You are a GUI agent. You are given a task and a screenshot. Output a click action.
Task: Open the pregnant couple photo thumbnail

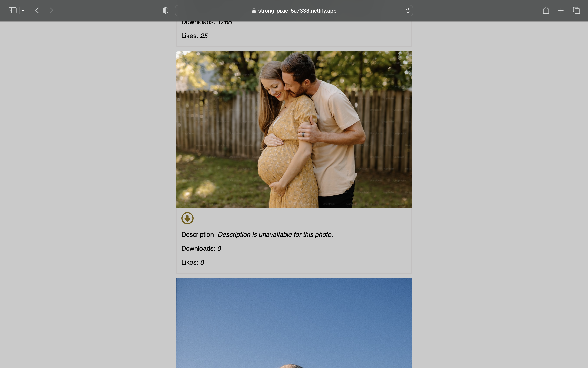pos(294,129)
